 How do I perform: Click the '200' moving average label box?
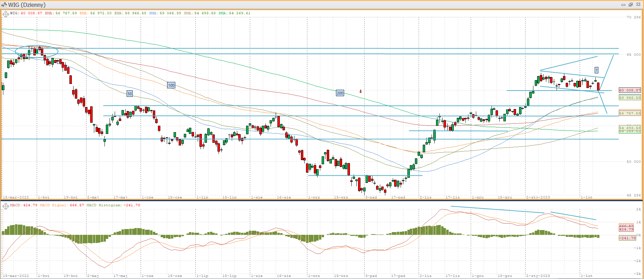(340, 93)
